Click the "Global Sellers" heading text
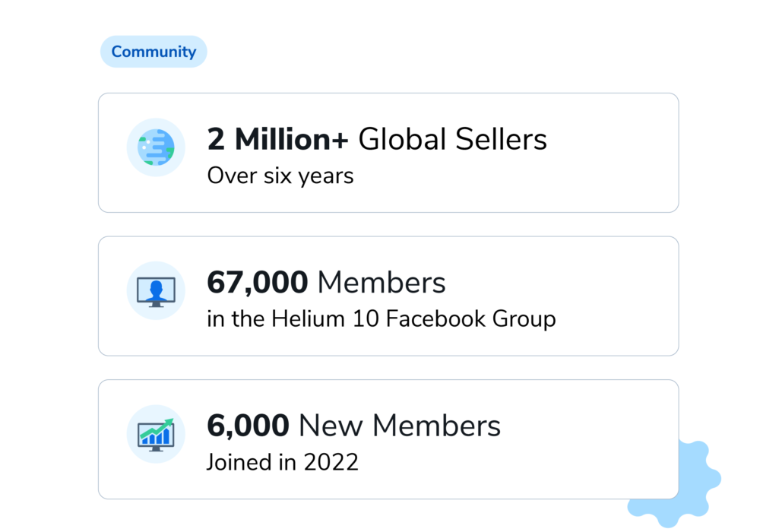The height and width of the screenshot is (532, 782). tap(452, 140)
